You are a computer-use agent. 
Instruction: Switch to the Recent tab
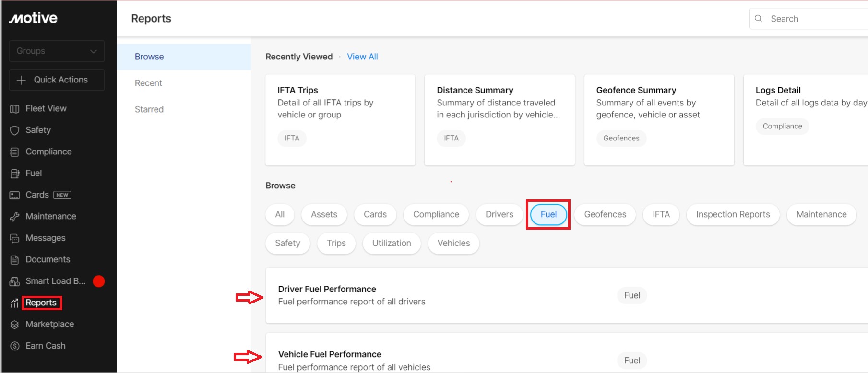click(x=184, y=83)
